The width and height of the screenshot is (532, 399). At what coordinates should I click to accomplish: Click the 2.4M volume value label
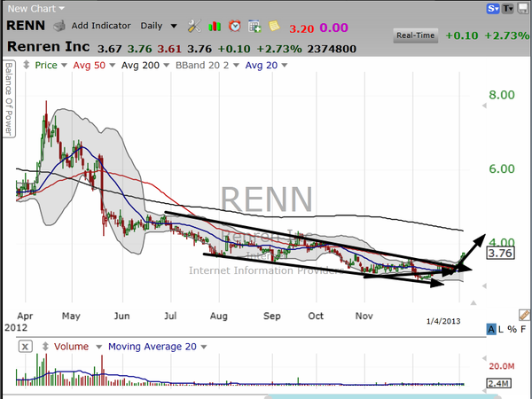coord(498,383)
